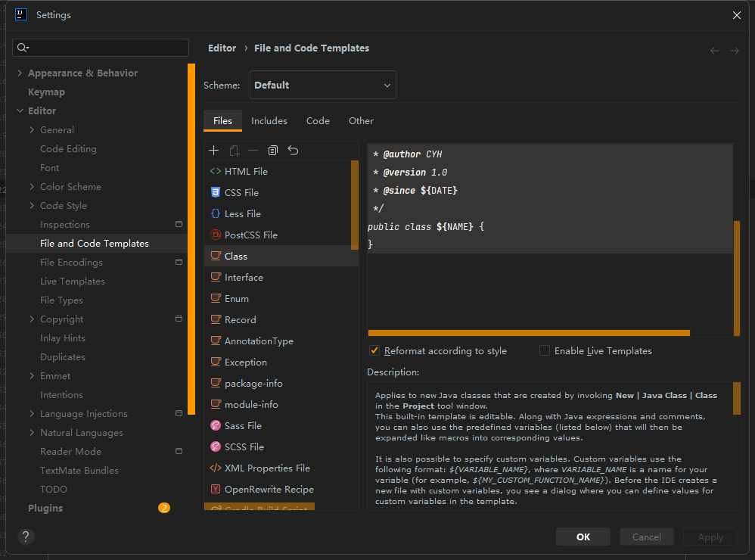Image resolution: width=755 pixels, height=560 pixels.
Task: Switch to the Code tab
Action: point(318,121)
